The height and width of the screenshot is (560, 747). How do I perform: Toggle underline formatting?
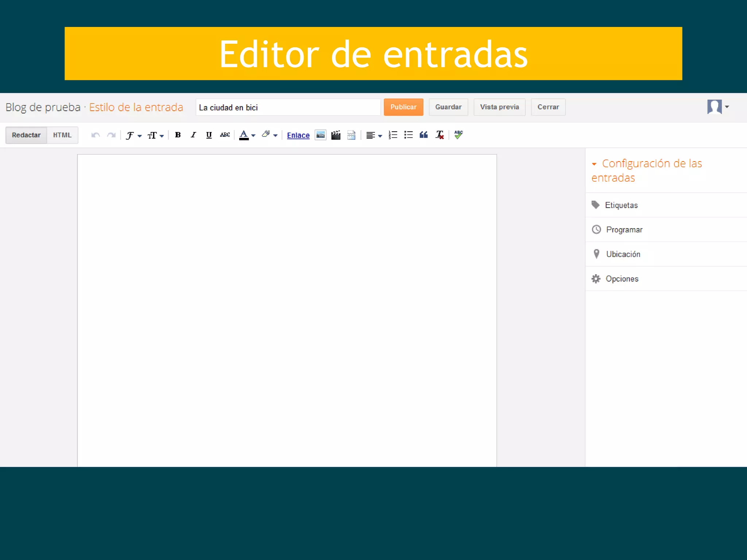point(209,135)
